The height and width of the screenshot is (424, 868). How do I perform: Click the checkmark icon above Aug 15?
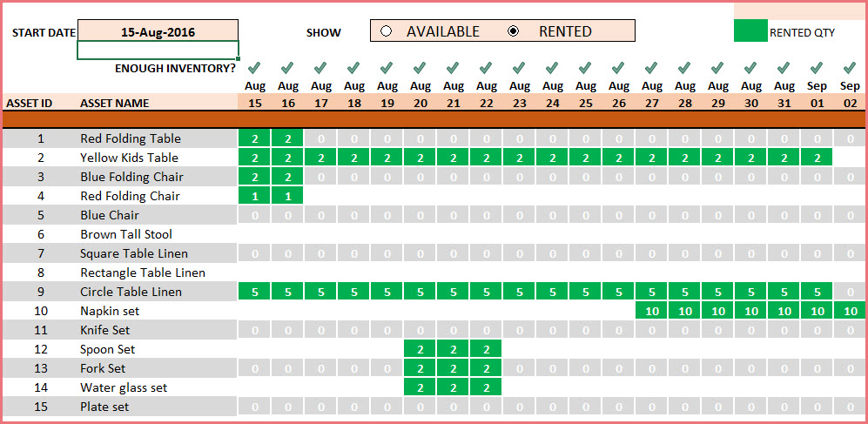254,67
